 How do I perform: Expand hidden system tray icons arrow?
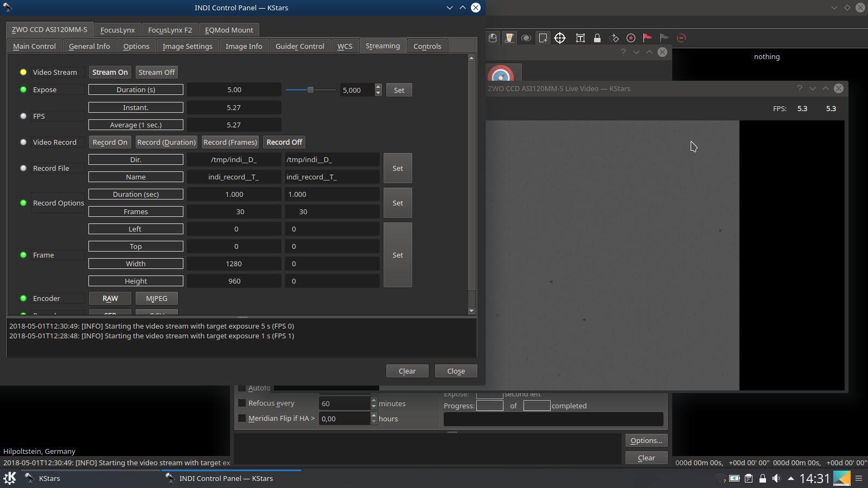790,478
